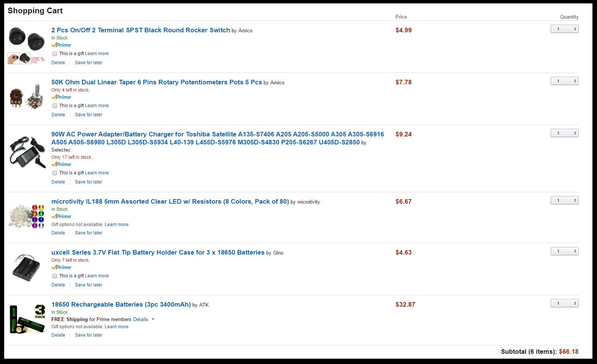
Task: Delete the microtivity LEDs from cart
Action: click(58, 233)
